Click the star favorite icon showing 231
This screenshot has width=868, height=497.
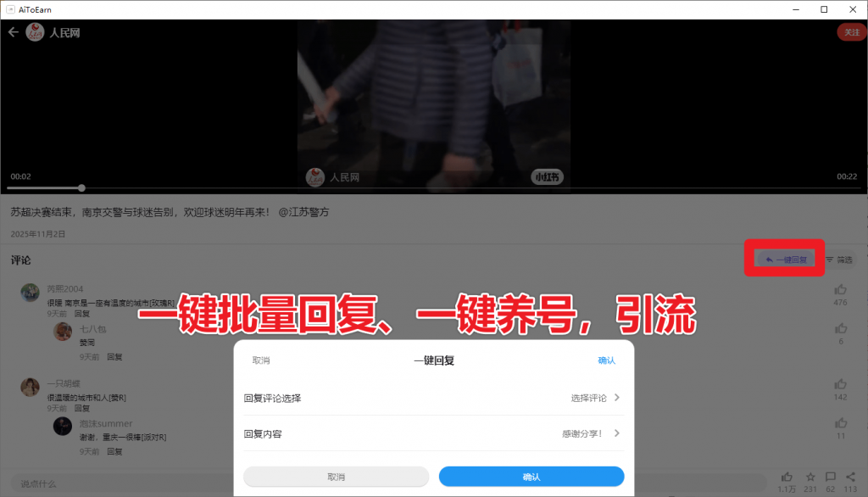pyautogui.click(x=810, y=477)
